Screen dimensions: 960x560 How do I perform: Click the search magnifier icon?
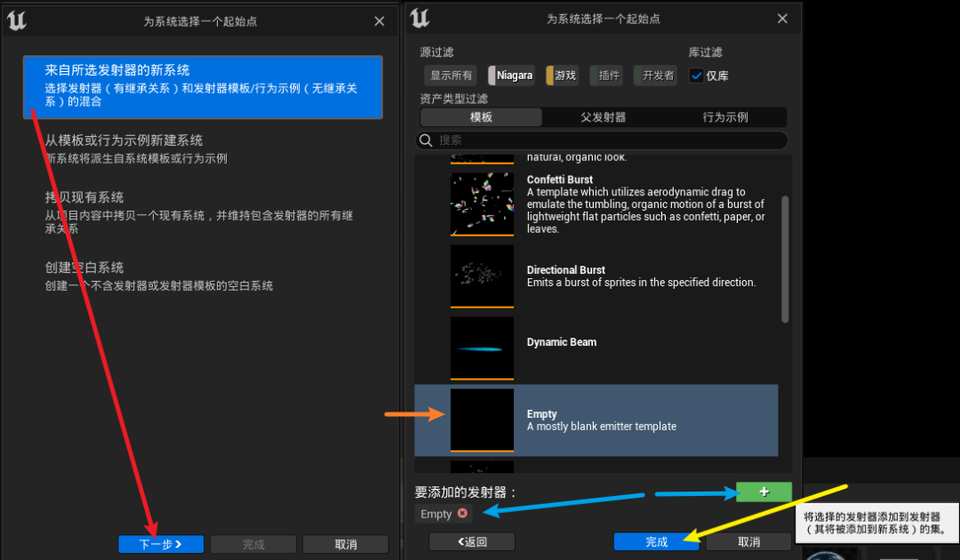click(x=426, y=140)
